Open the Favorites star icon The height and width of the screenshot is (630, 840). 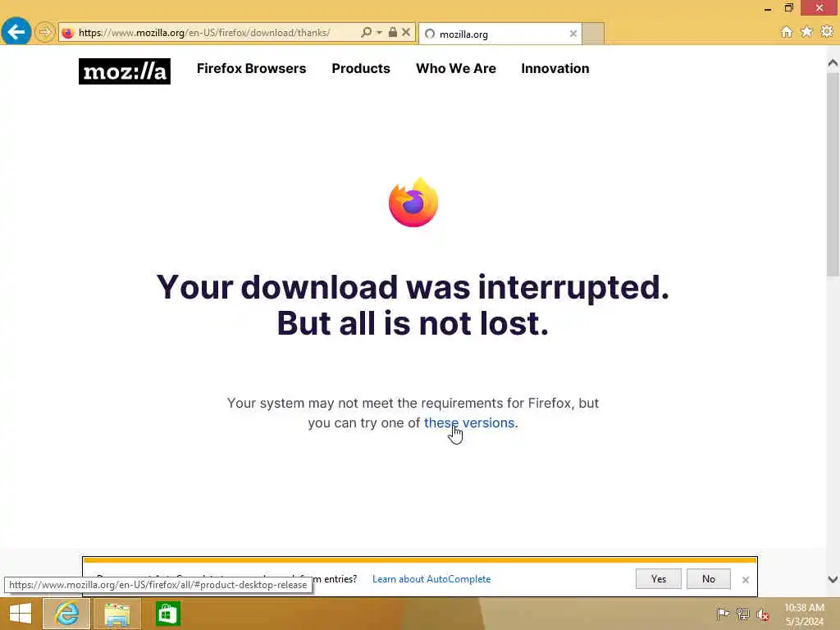coord(806,32)
